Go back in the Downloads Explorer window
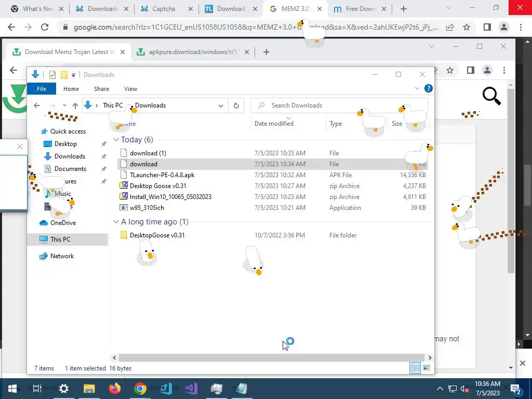Screen dimensions: 532x399 click(x=37, y=105)
